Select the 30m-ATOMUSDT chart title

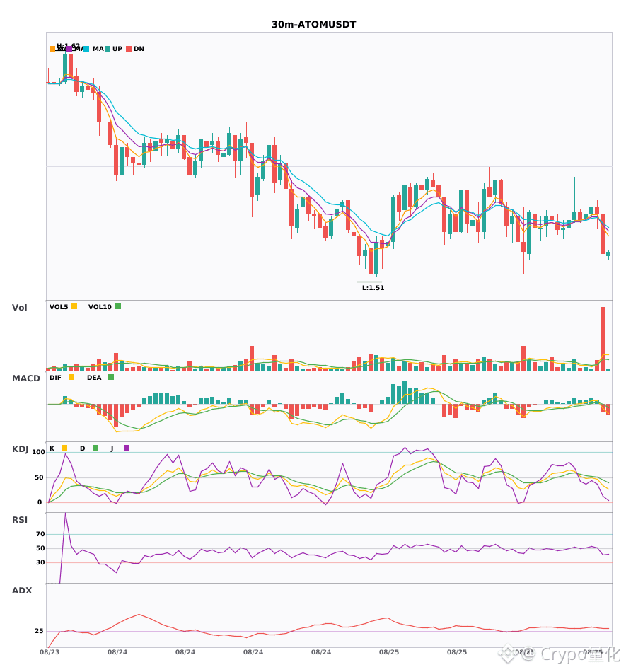coord(313,25)
